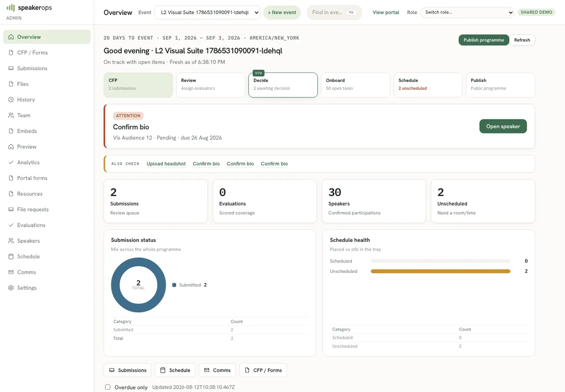Click the + New event button
565x392 pixels.
point(282,13)
